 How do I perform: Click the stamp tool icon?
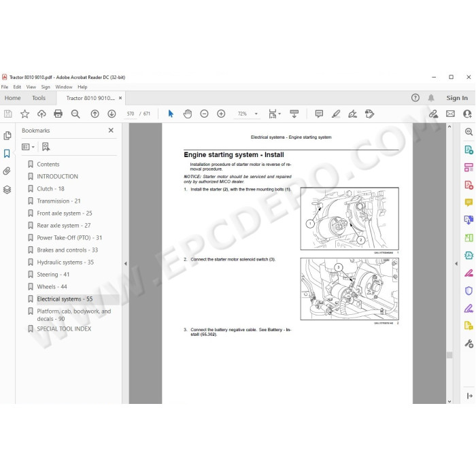pos(369,114)
